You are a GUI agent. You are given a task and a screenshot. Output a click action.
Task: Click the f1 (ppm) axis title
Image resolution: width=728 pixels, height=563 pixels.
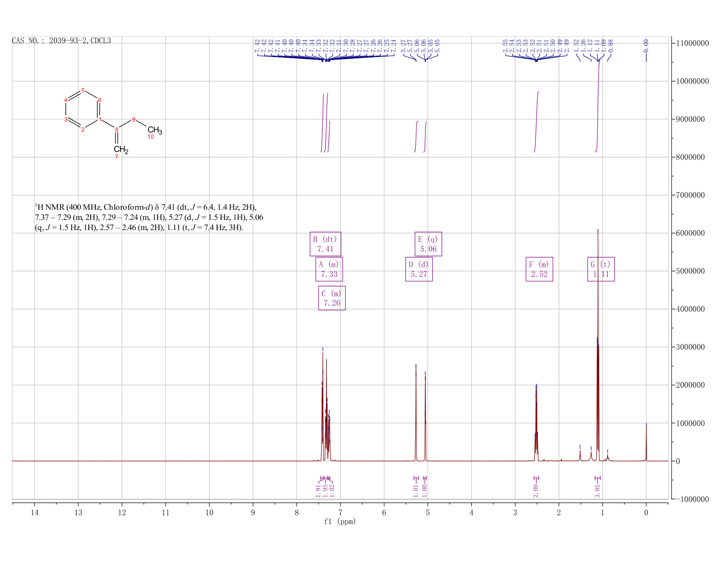tap(340, 521)
